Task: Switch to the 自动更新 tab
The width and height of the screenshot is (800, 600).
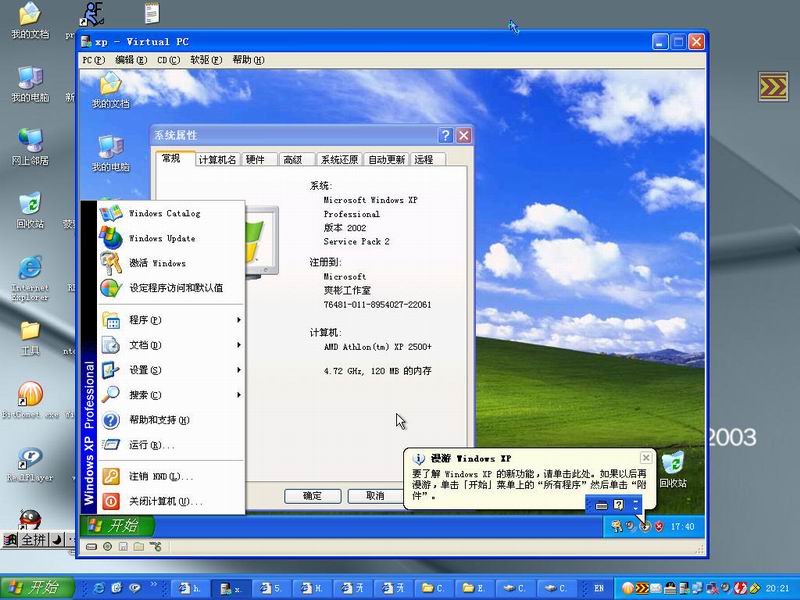Action: click(387, 160)
